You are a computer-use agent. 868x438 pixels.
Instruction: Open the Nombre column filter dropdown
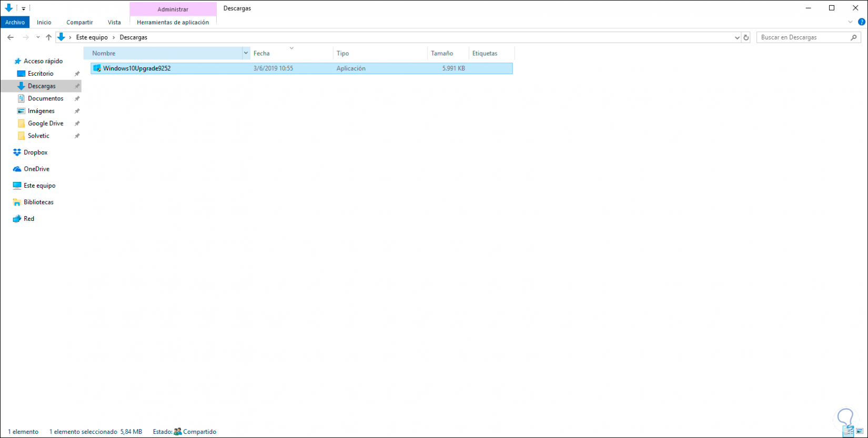click(x=246, y=53)
